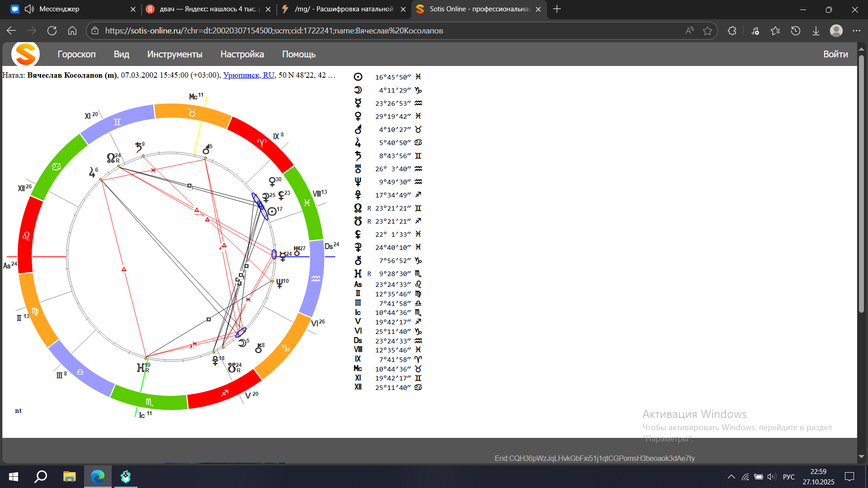868x488 pixels.
Task: Open browser downloads icon
Action: point(816,31)
